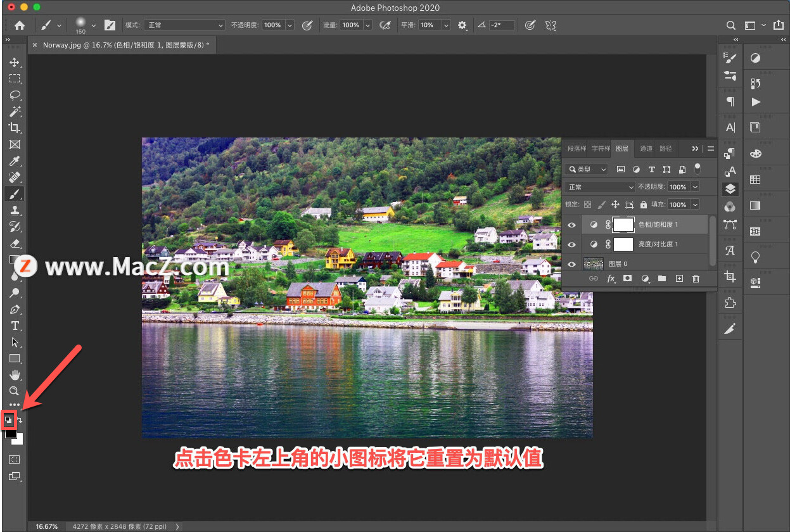Switch to the 路径 tab
Screen dimensions: 790x532
(x=665, y=149)
